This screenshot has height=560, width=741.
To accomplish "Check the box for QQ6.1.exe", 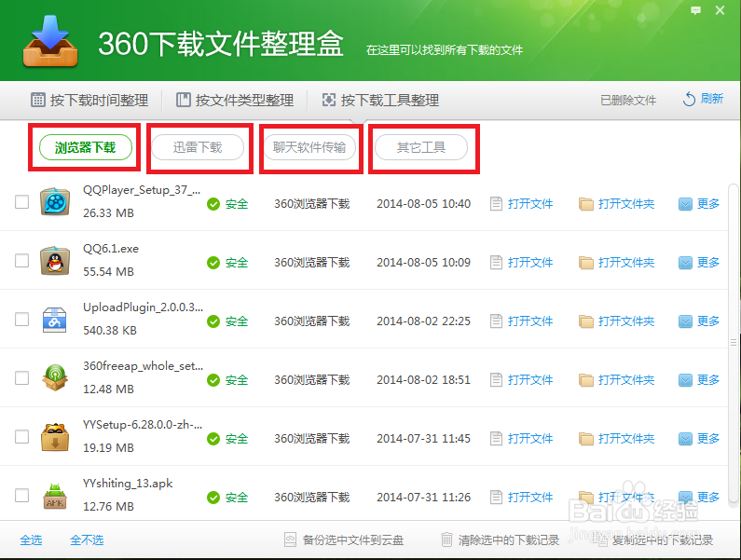I will pos(21,260).
